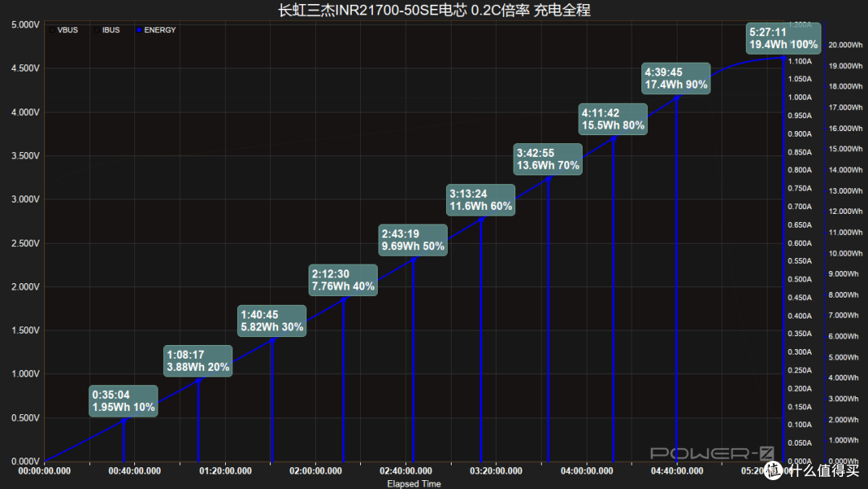Click the 1.100A current axis label
This screenshot has height=489, width=868.
800,61
